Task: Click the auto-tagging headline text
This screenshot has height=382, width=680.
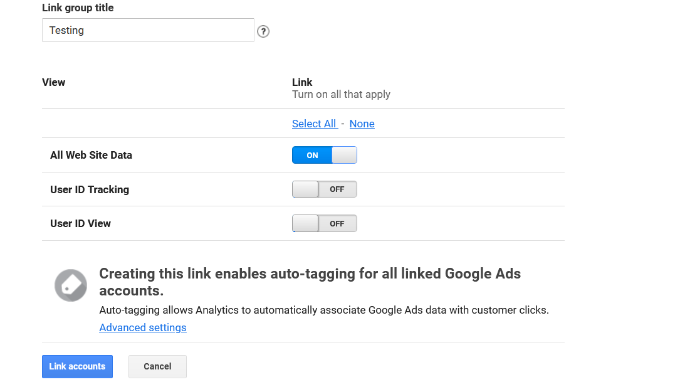Action: pyautogui.click(x=310, y=282)
